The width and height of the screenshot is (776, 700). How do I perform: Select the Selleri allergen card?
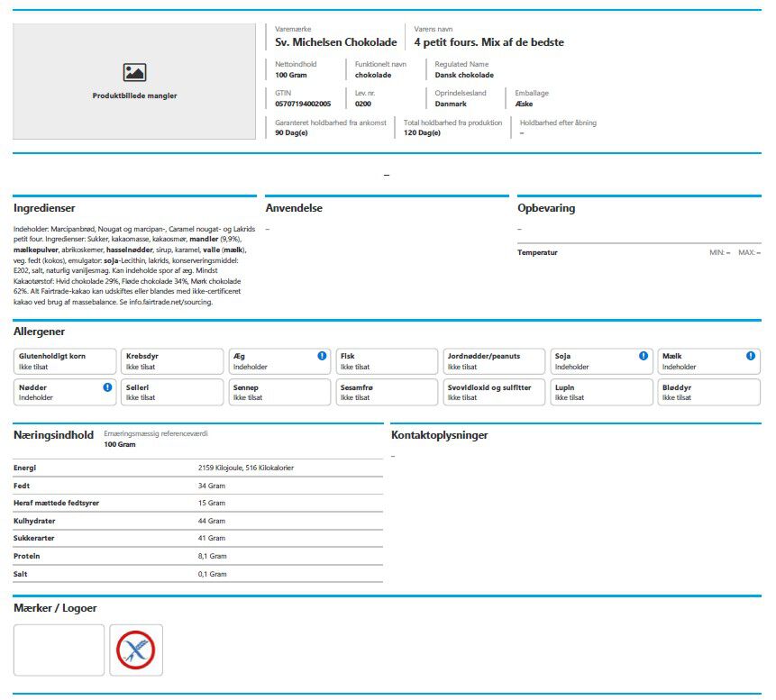click(172, 392)
